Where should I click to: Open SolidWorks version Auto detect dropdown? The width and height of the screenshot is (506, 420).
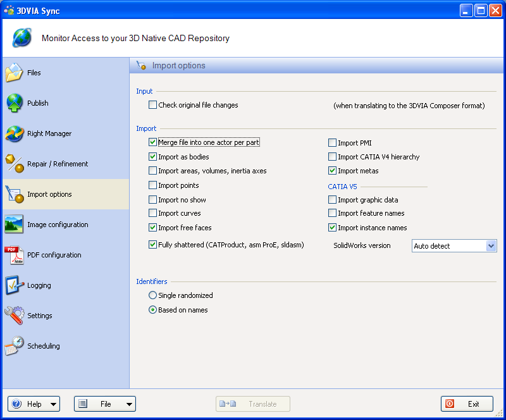(x=454, y=246)
